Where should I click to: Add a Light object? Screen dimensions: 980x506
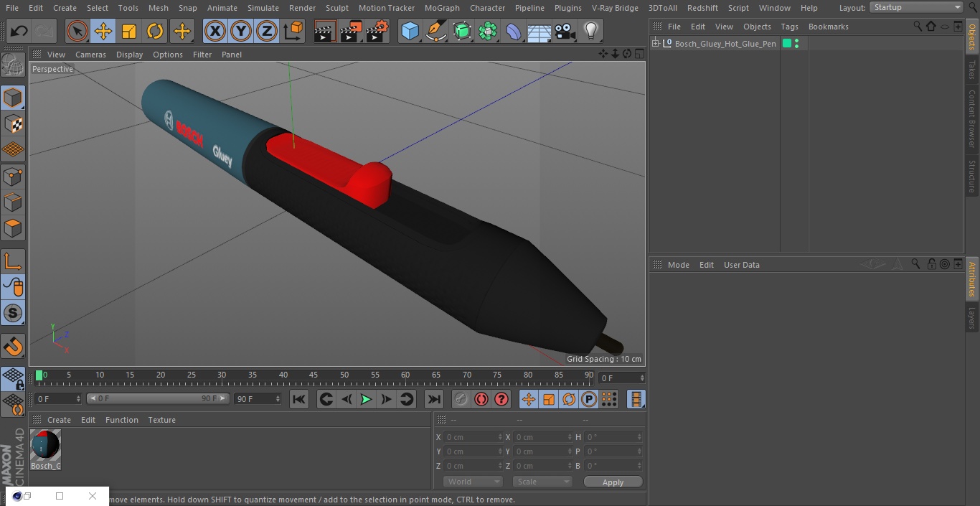point(591,31)
